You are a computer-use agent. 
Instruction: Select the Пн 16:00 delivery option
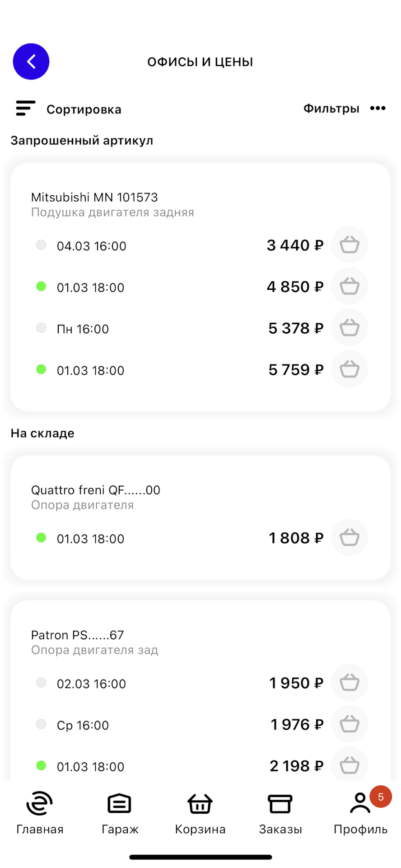click(x=83, y=329)
